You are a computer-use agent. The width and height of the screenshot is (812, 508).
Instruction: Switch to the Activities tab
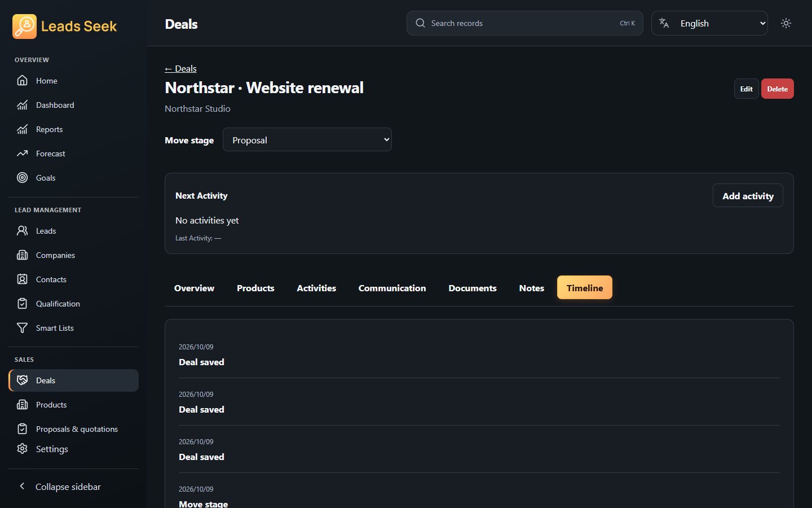pos(316,288)
